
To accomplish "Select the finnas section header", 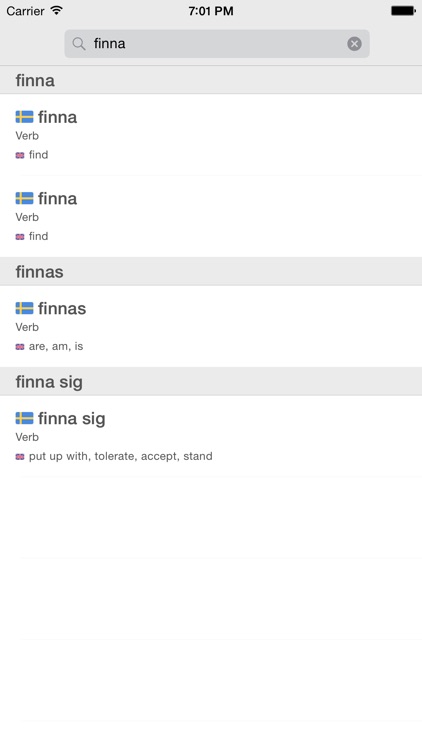I will 211,271.
